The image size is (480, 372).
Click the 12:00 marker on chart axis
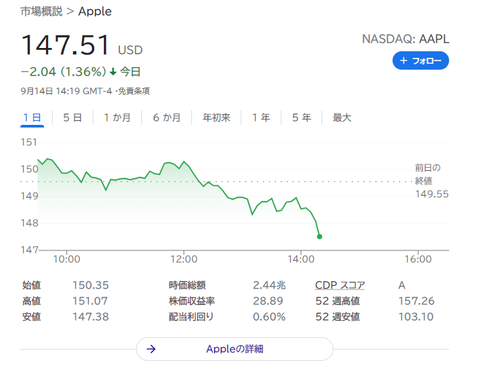(x=184, y=259)
